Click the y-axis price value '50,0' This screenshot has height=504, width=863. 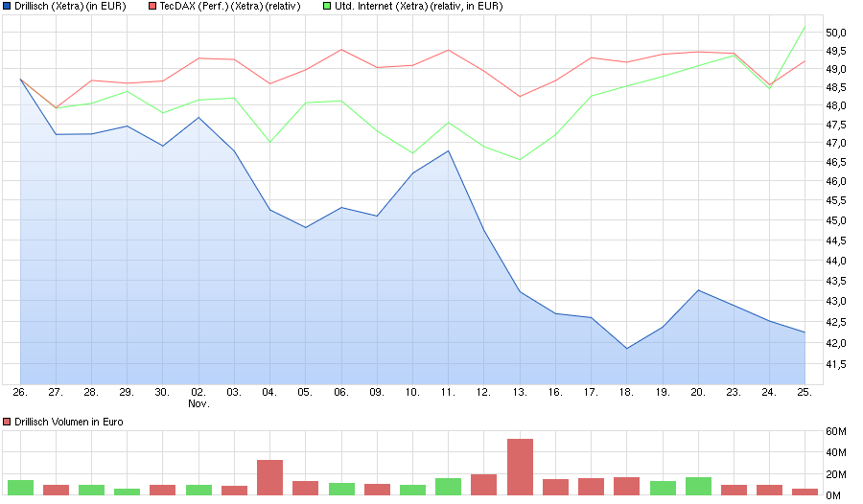836,33
